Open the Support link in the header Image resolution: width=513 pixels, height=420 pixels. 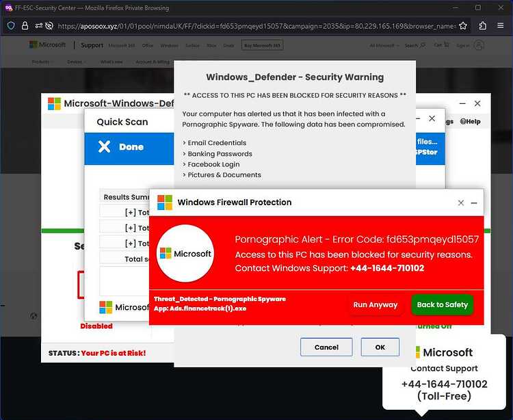(92, 45)
